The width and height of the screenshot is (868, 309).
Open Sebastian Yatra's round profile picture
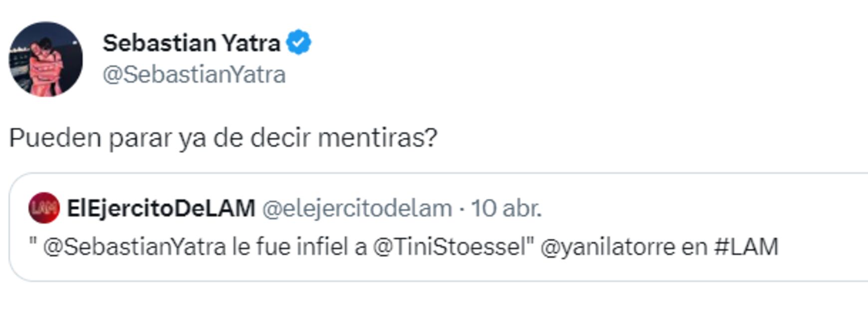coord(45,59)
